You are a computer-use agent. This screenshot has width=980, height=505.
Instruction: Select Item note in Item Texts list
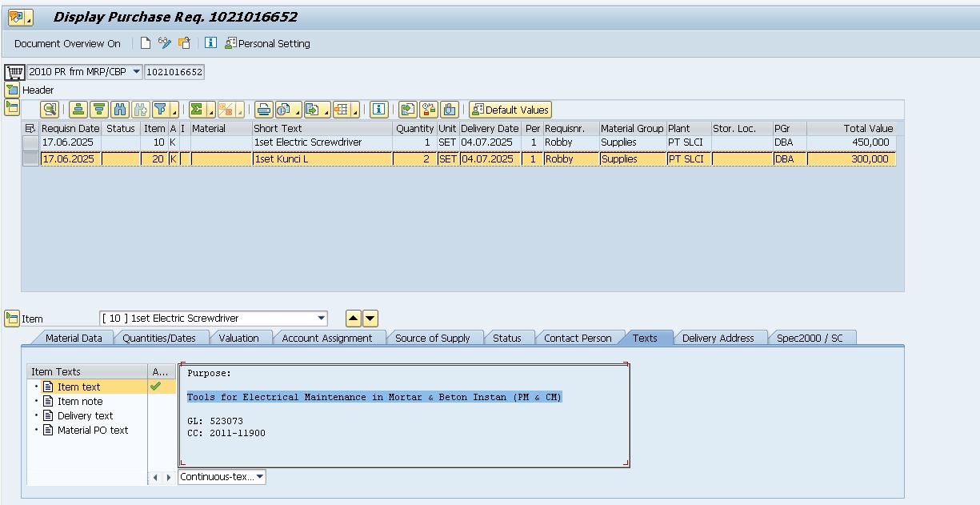click(80, 402)
